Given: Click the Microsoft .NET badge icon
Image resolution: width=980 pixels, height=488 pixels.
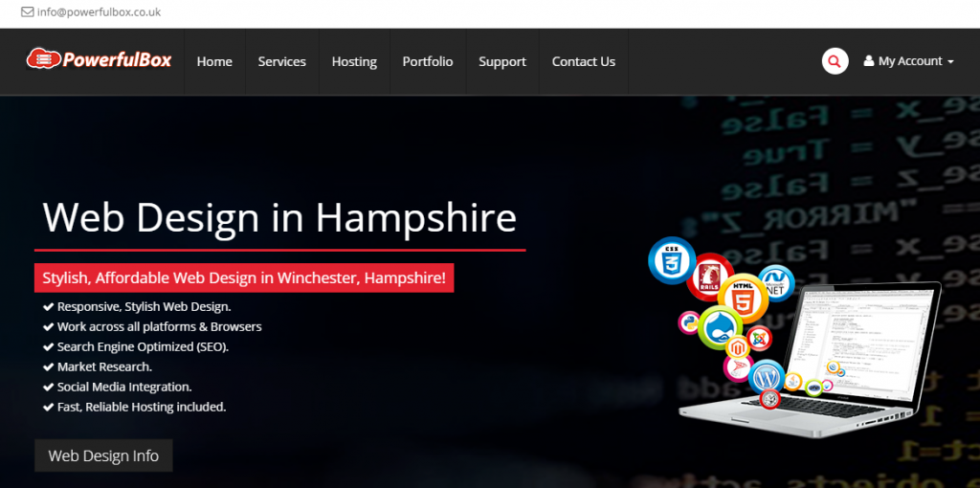Looking at the screenshot, I should (x=776, y=282).
